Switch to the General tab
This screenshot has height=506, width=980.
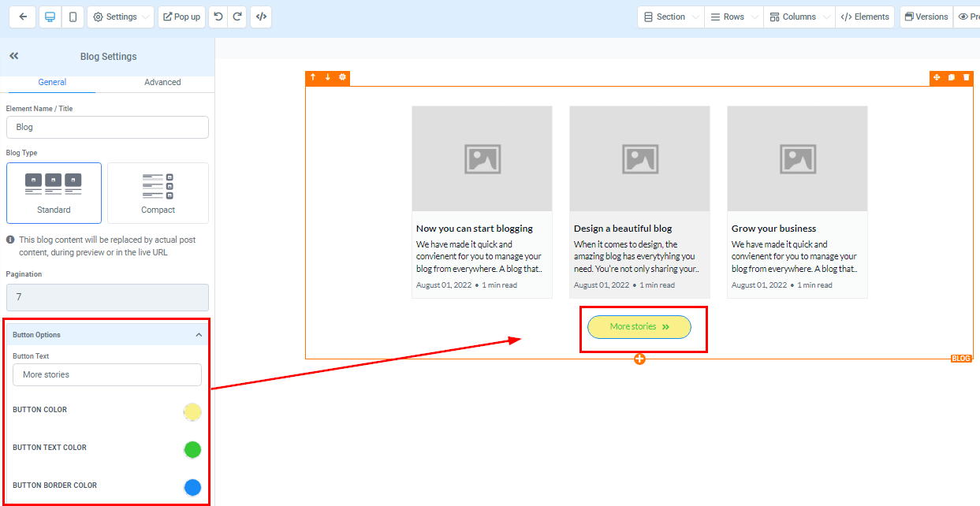pos(52,82)
